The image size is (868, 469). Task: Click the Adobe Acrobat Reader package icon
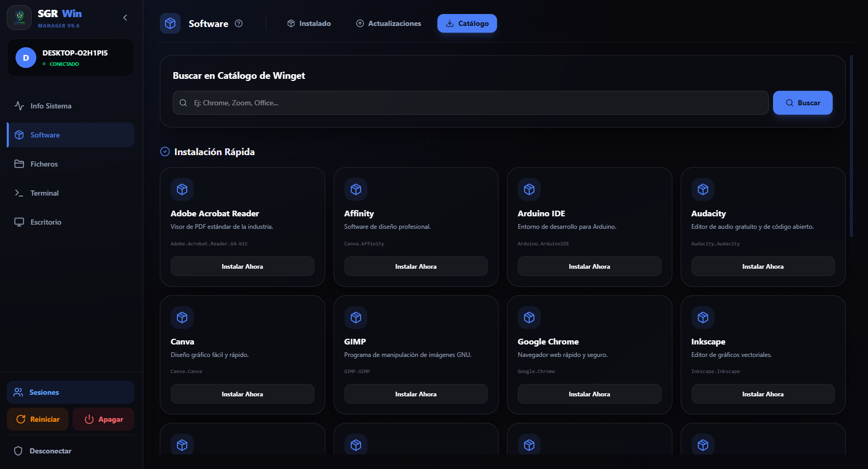(182, 189)
